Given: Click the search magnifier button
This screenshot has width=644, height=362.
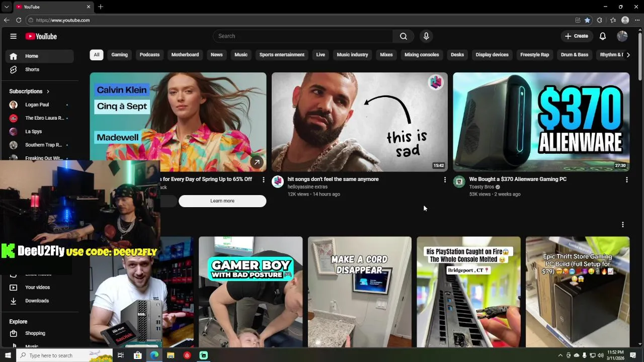Looking at the screenshot, I should 404,36.
